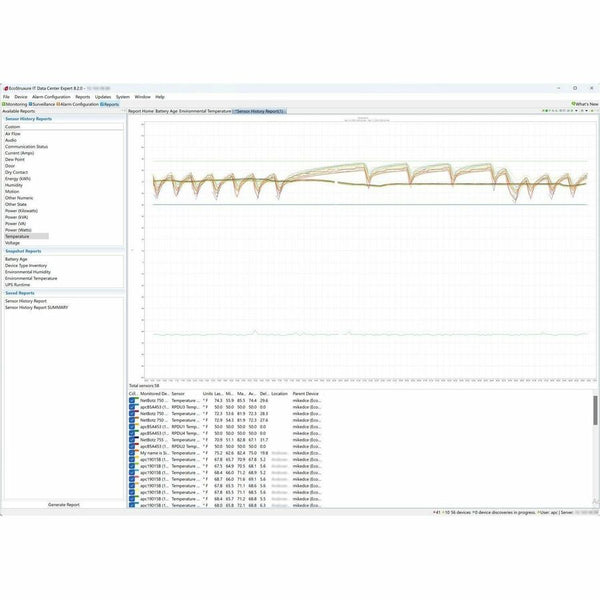
Task: Open the Updates menu
Action: 103,97
